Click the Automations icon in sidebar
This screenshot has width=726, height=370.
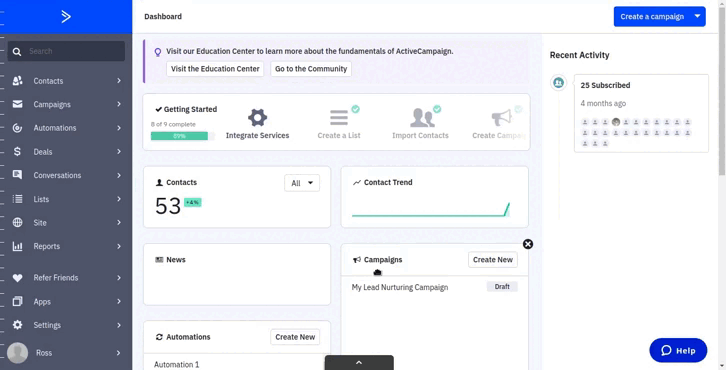coord(17,128)
